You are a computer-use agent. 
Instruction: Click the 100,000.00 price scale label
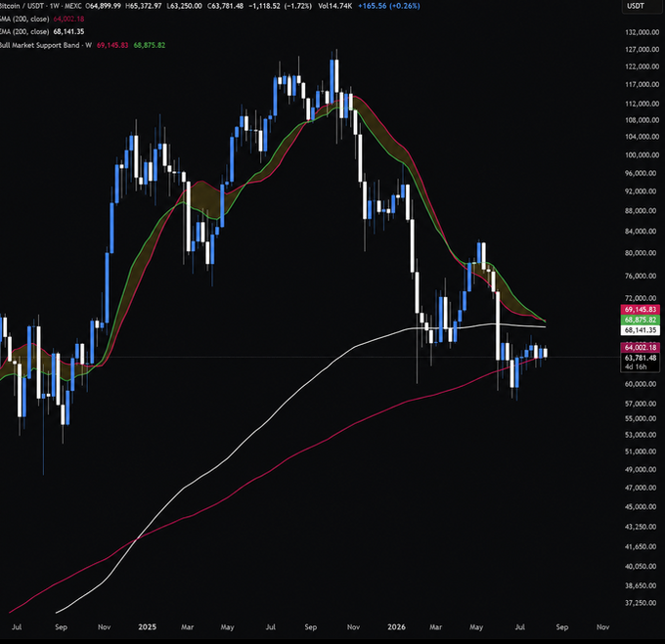[643, 154]
